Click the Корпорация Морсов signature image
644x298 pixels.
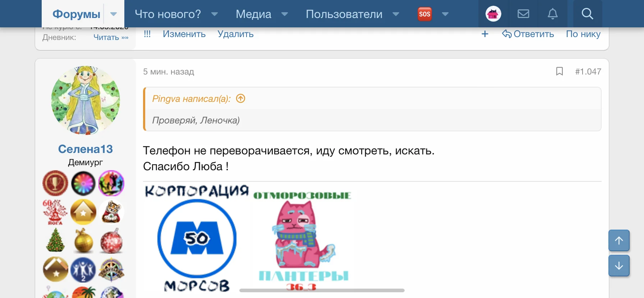click(x=197, y=238)
